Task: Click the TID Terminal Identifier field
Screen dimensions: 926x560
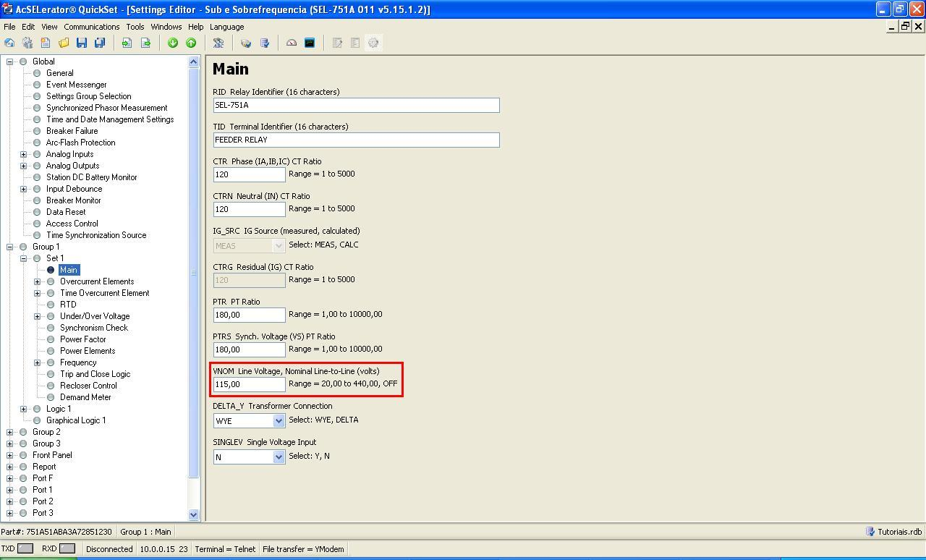Action: (356, 140)
